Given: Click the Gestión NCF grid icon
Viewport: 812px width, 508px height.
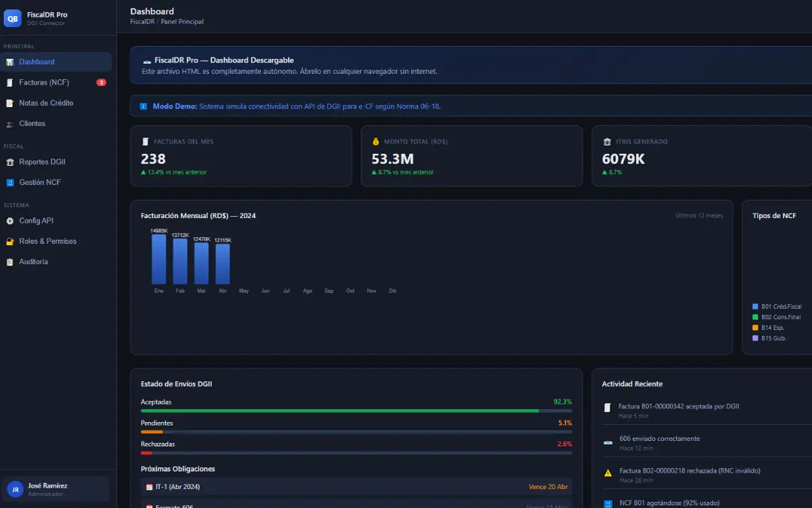Looking at the screenshot, I should click(9, 183).
